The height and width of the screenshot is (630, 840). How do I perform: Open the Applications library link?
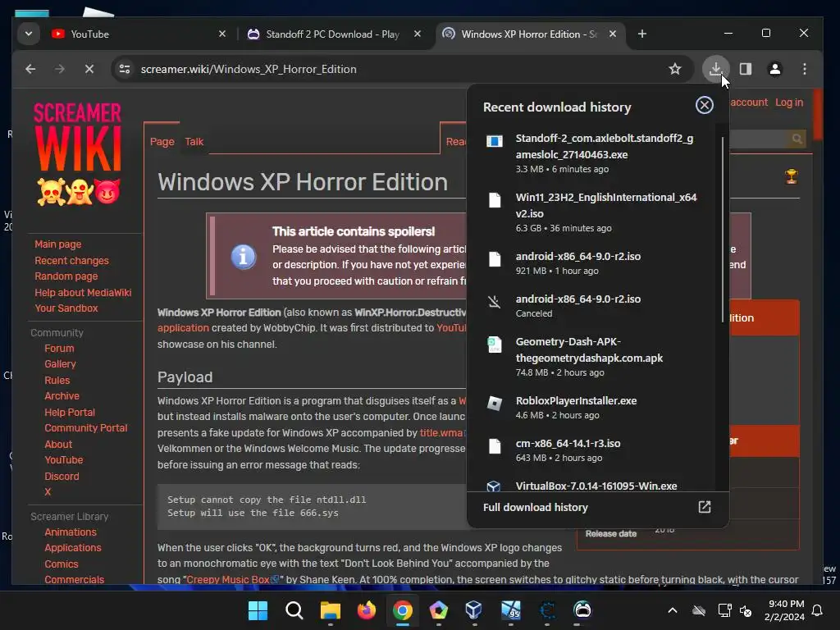(x=72, y=547)
